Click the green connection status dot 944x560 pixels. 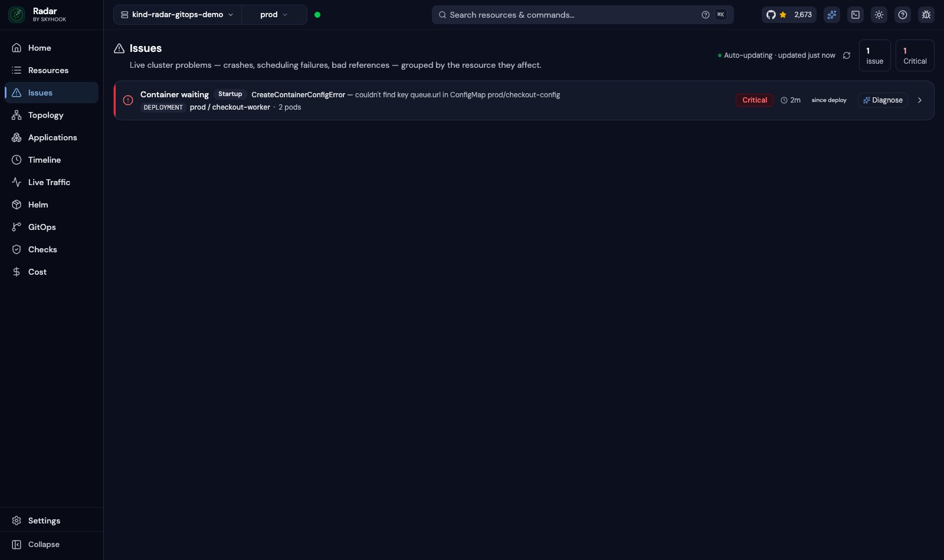(x=317, y=15)
